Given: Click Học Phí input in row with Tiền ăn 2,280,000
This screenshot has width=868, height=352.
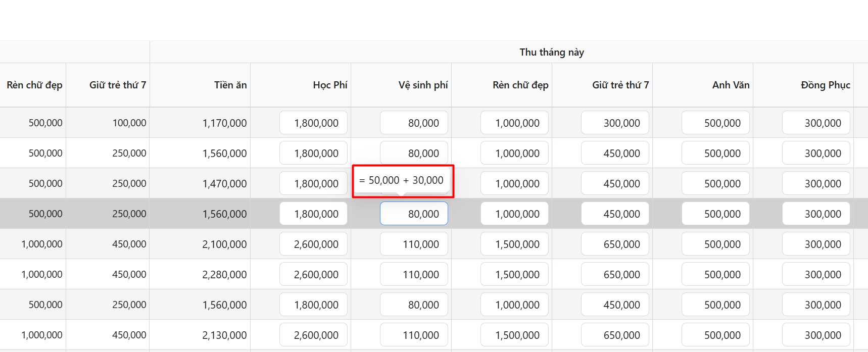Looking at the screenshot, I should 313,274.
